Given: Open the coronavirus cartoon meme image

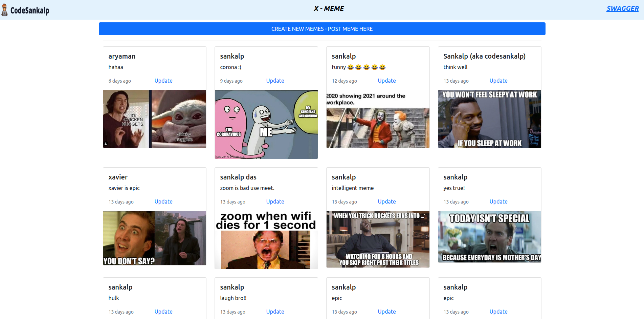Looking at the screenshot, I should pos(266,124).
